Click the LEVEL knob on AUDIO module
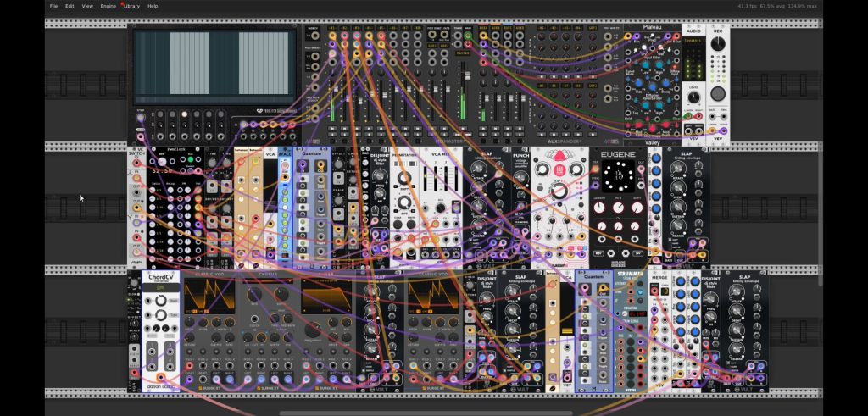Screen dimensions: 868x416 point(693,98)
